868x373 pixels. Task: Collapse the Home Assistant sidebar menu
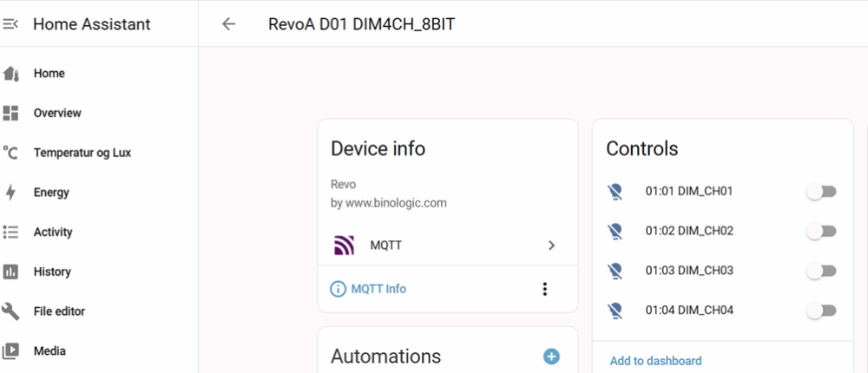click(x=10, y=24)
